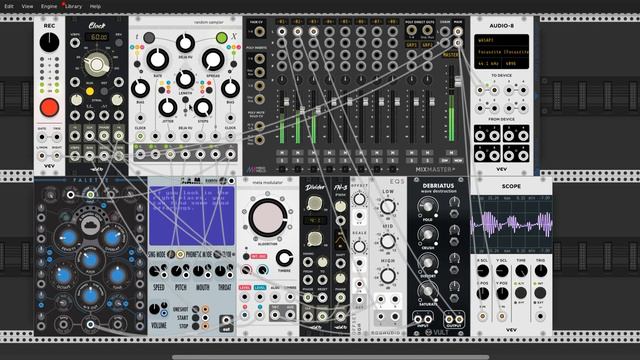Click the MID knob on EQS module
The image size is (640, 360).
pyautogui.click(x=387, y=241)
